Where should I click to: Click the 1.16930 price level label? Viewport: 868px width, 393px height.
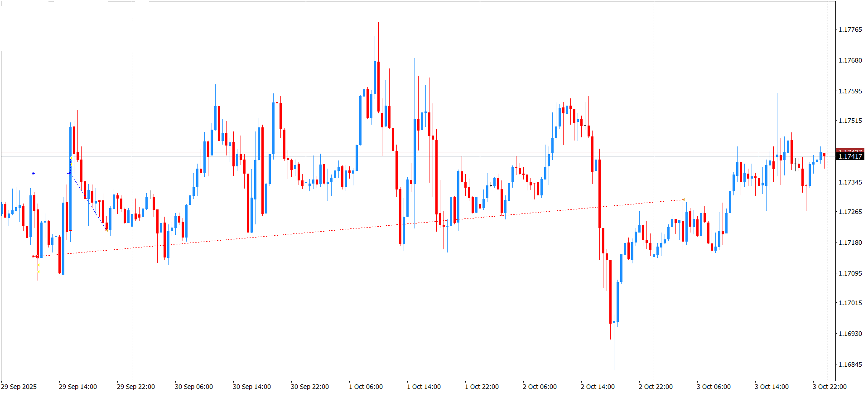point(850,334)
